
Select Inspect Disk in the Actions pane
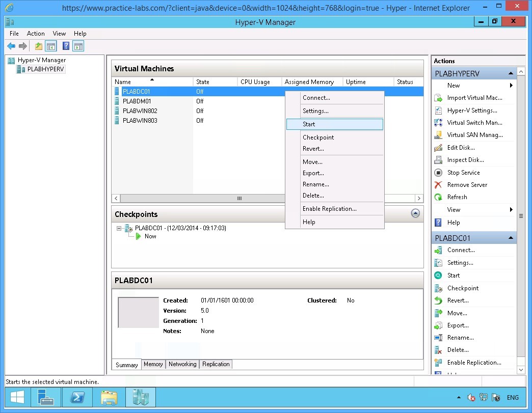464,159
